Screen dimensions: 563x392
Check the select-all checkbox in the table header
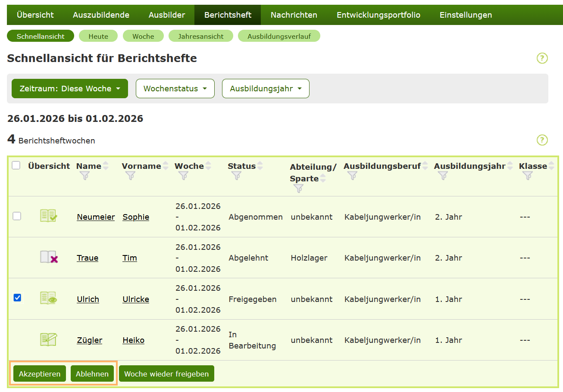click(16, 165)
